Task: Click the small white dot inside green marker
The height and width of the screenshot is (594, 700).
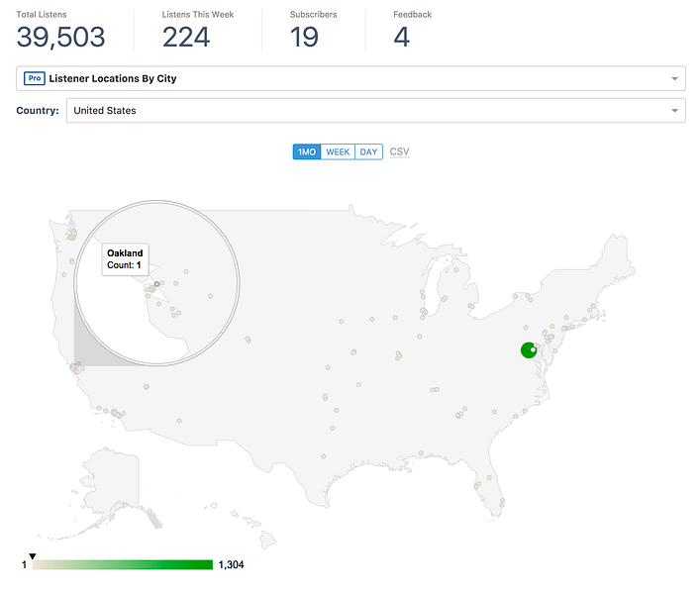Action: pyautogui.click(x=533, y=348)
